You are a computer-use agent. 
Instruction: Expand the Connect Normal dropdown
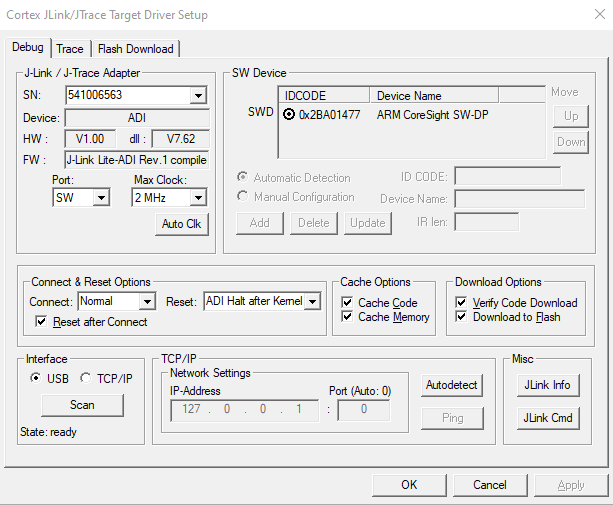click(x=147, y=301)
